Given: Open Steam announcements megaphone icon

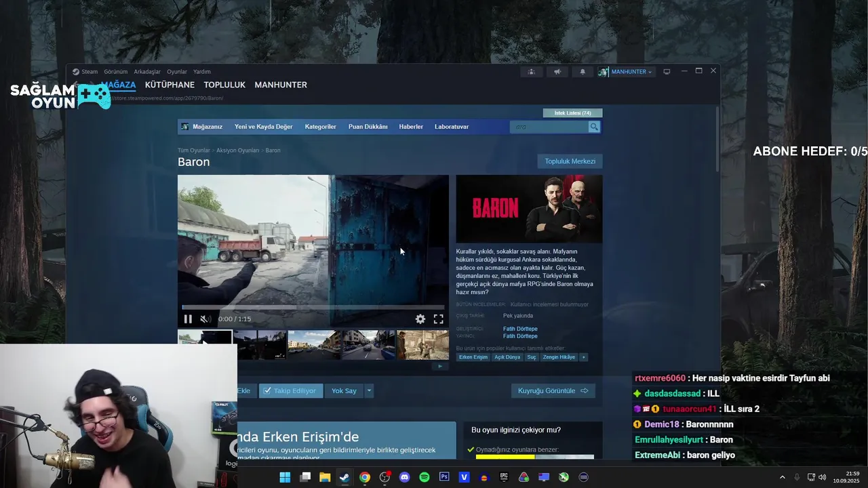Looking at the screenshot, I should pyautogui.click(x=557, y=72).
